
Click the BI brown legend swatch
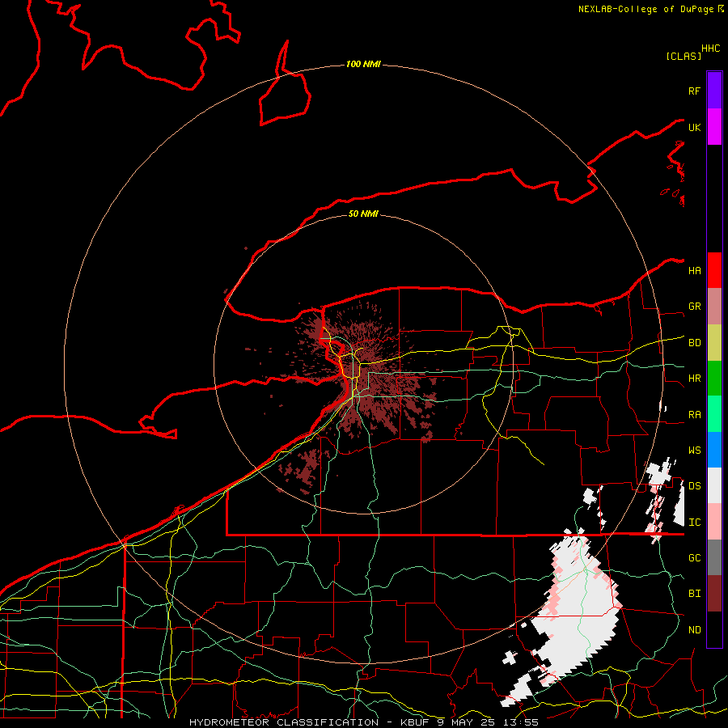[x=714, y=594]
